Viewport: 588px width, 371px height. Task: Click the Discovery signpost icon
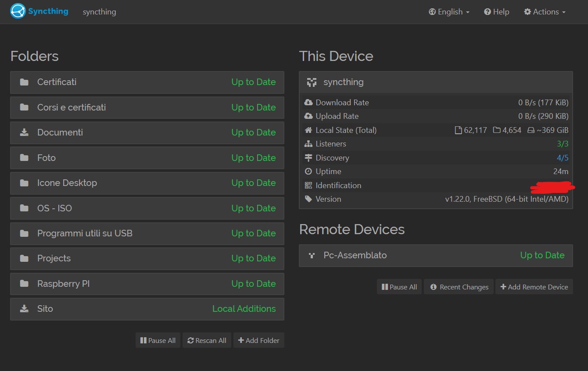tap(308, 158)
